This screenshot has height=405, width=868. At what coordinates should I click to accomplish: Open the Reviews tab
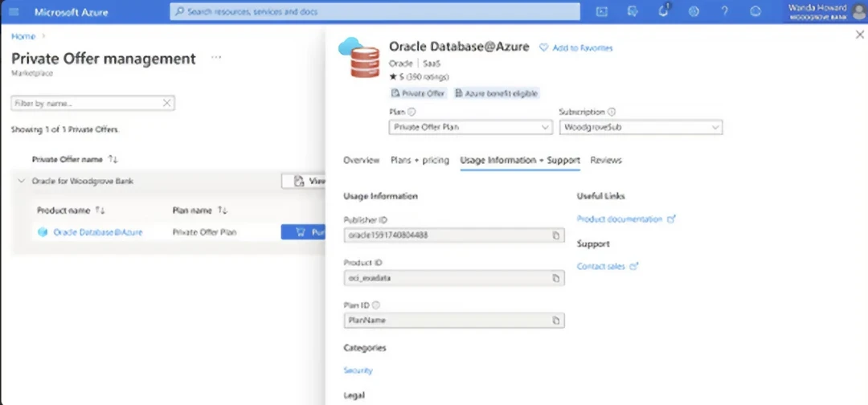point(606,161)
